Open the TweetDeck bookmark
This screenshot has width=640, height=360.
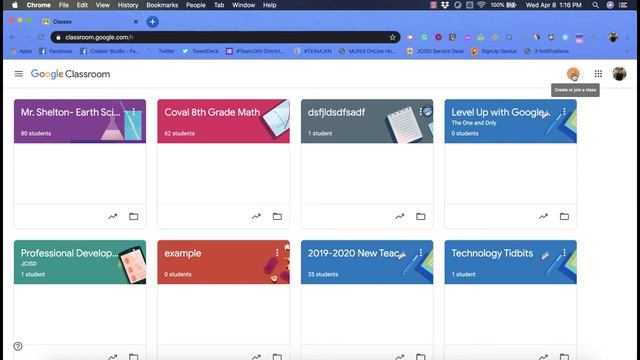(x=200, y=51)
